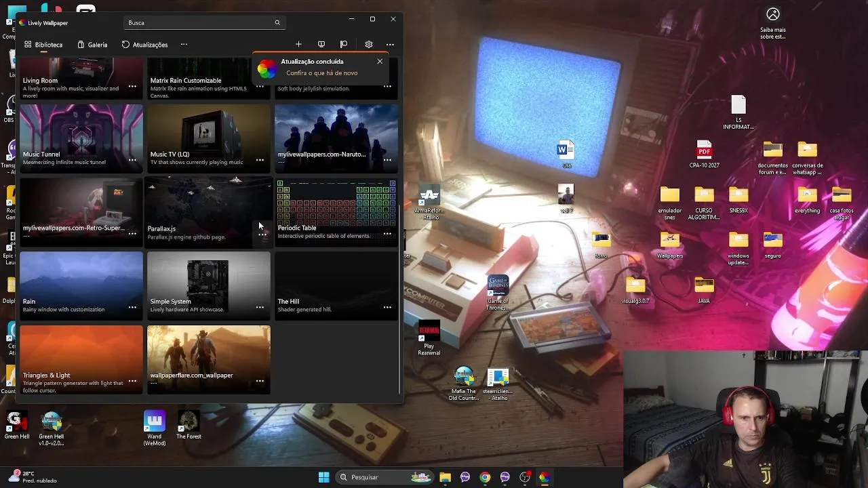Click the 'Saiba mais sobre' desktop icon
The width and height of the screenshot is (868, 488).
pyautogui.click(x=772, y=23)
